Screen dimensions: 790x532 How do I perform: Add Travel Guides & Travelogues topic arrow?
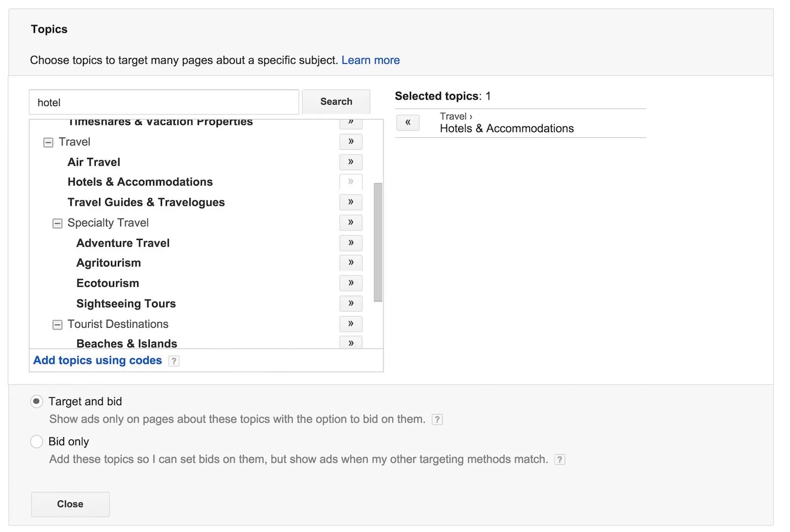click(351, 202)
